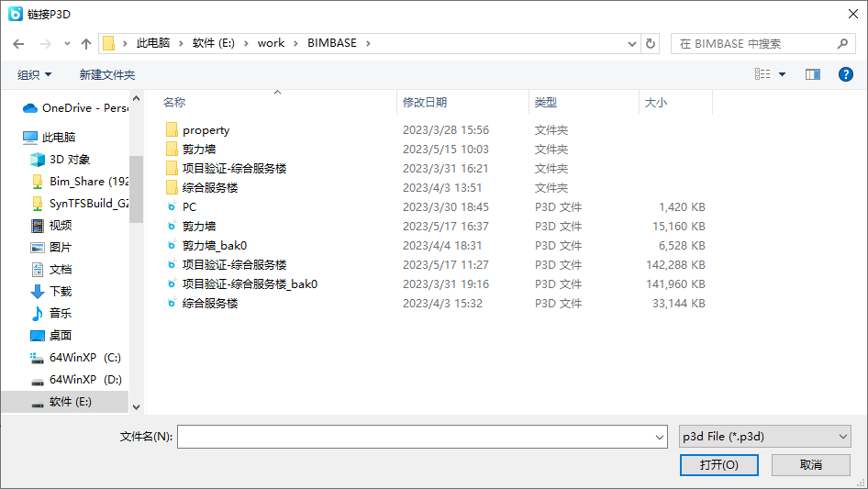
Task: Click 新建文件夹 button
Action: [x=106, y=74]
